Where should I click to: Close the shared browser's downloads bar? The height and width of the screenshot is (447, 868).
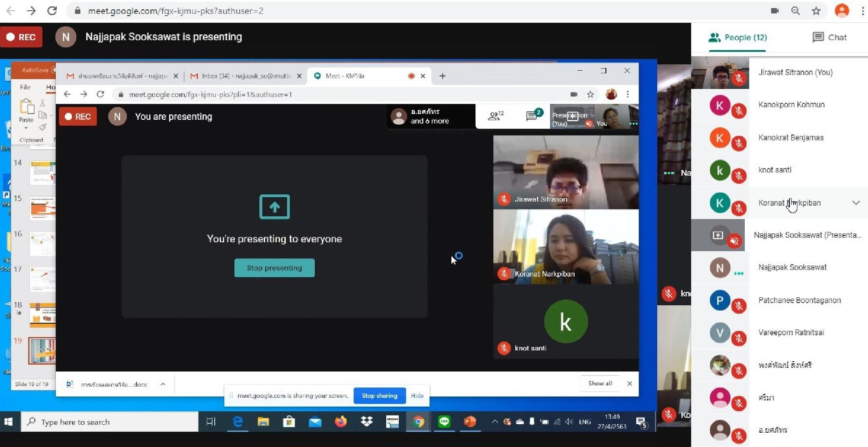pyautogui.click(x=630, y=384)
